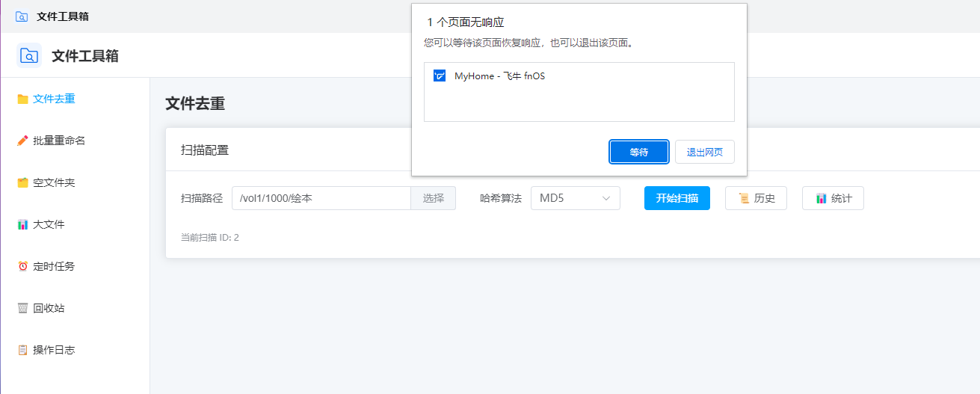Viewport: 980px width, 394px height.
Task: Click the bar chart icon beside 大文件
Action: [22, 224]
